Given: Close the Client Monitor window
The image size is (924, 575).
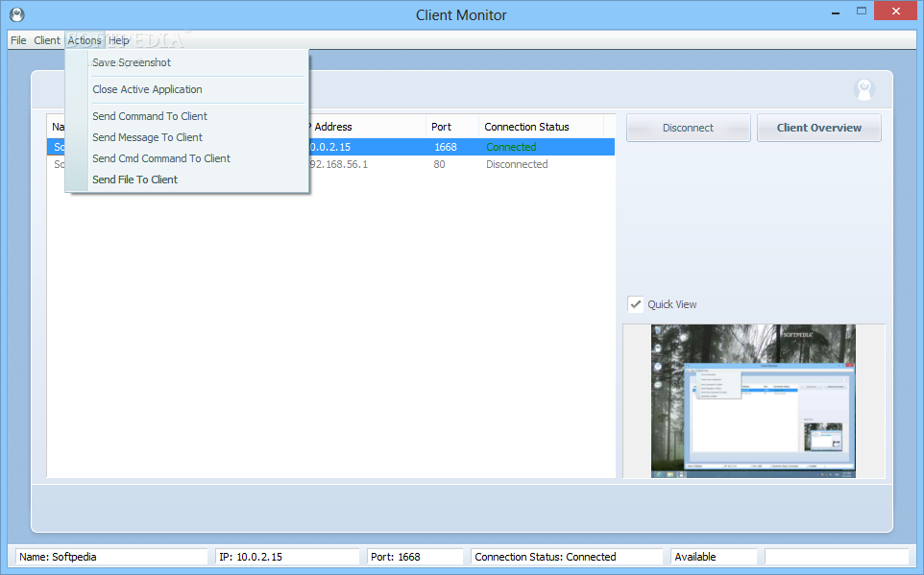Looking at the screenshot, I should point(896,12).
